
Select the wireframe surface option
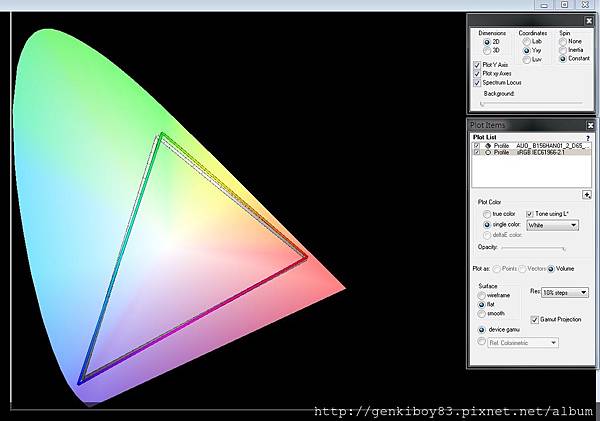tap(481, 295)
